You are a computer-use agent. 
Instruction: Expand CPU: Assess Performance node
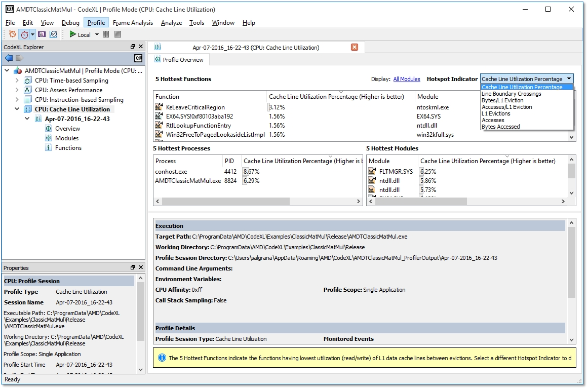17,90
